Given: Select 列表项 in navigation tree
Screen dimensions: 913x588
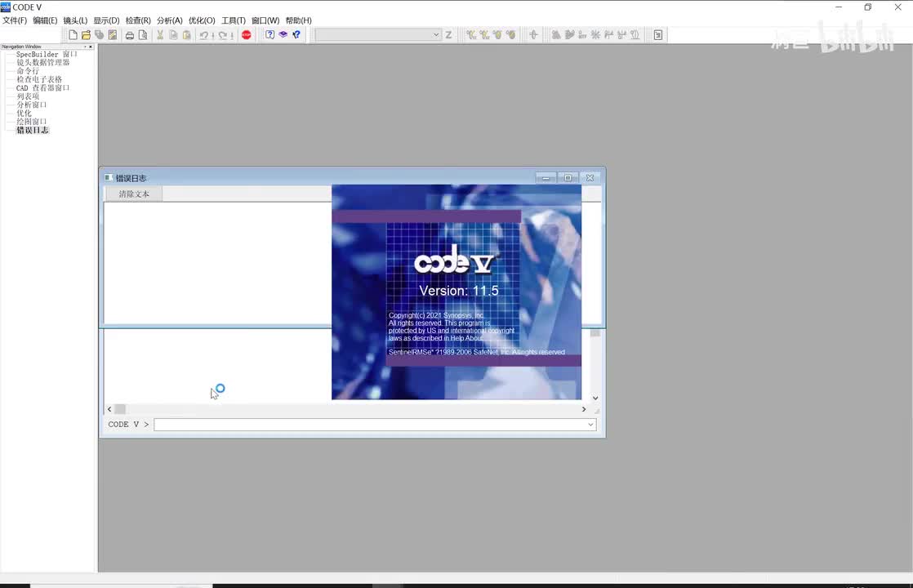Looking at the screenshot, I should (28, 96).
